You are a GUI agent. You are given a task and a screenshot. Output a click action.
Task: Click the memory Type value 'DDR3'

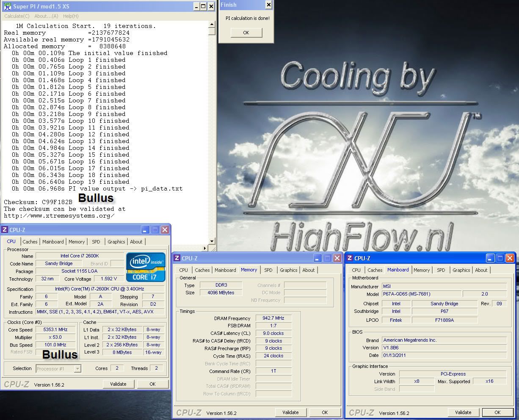pyautogui.click(x=221, y=285)
